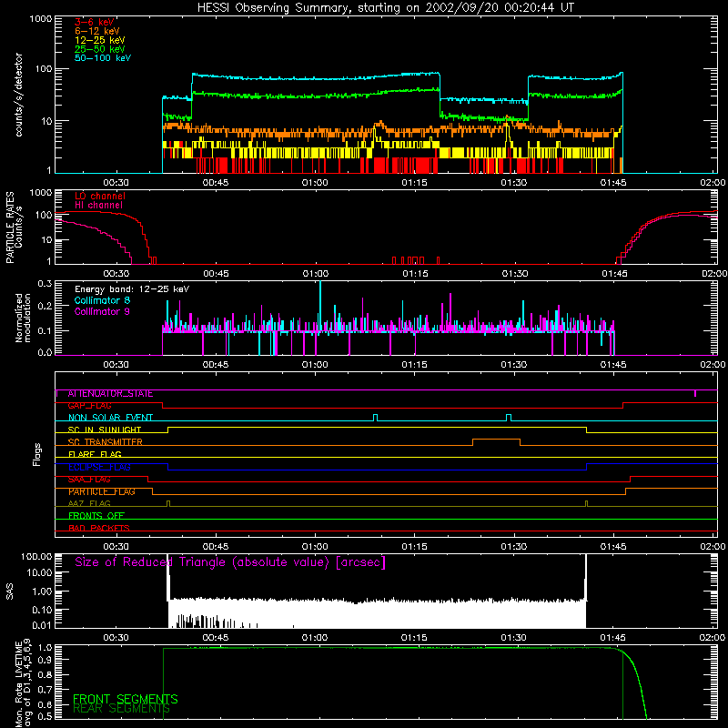
Task: Click the SAA_FLAG label
Action: tap(89, 480)
